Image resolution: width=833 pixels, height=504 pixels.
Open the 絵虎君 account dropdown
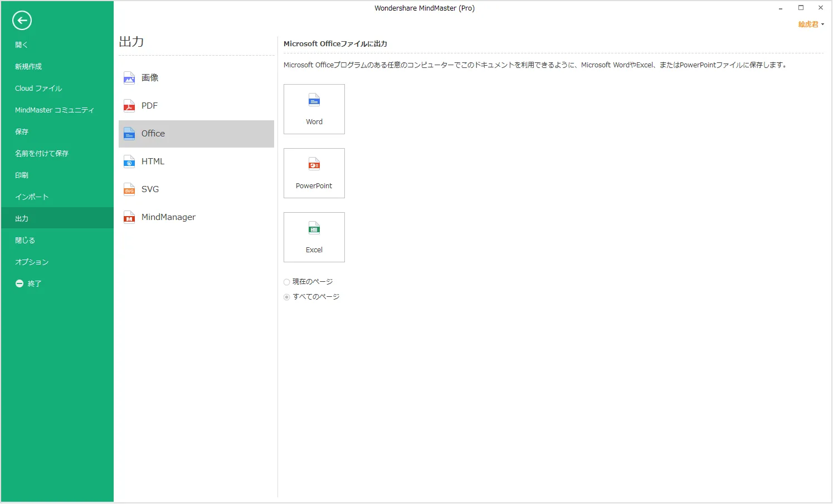point(811,25)
